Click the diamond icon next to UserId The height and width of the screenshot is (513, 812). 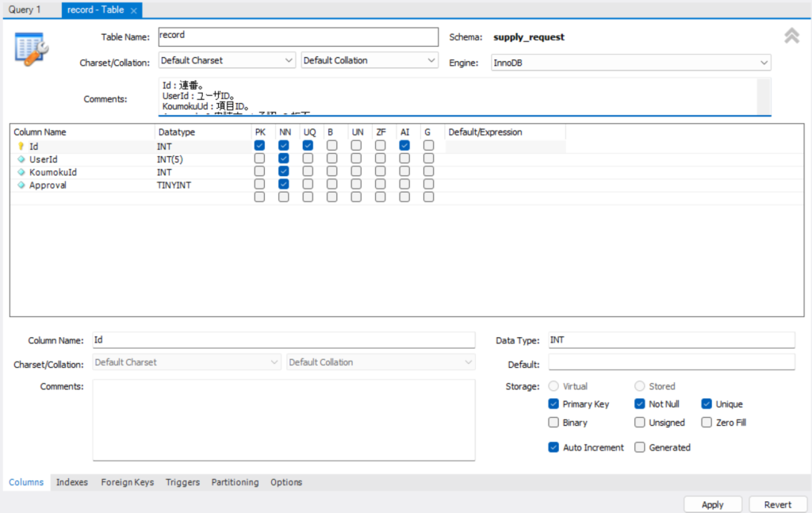pos(21,159)
